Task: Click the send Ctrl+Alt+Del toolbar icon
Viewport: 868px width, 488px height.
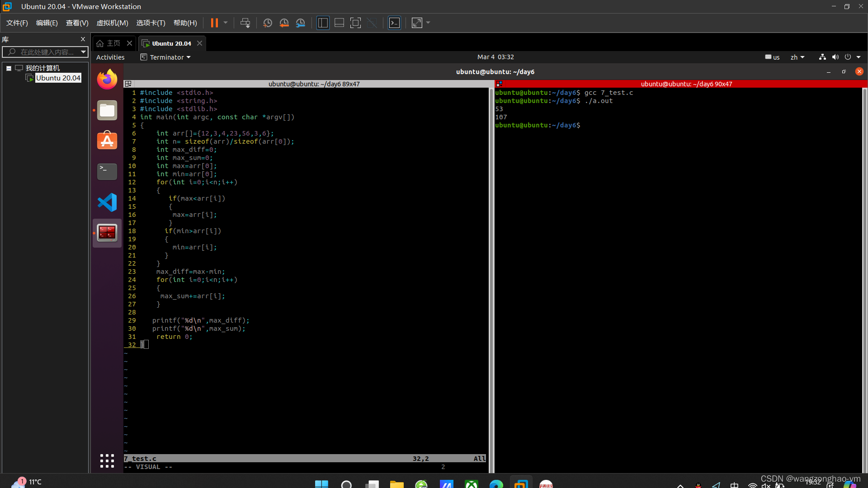Action: pyautogui.click(x=245, y=23)
